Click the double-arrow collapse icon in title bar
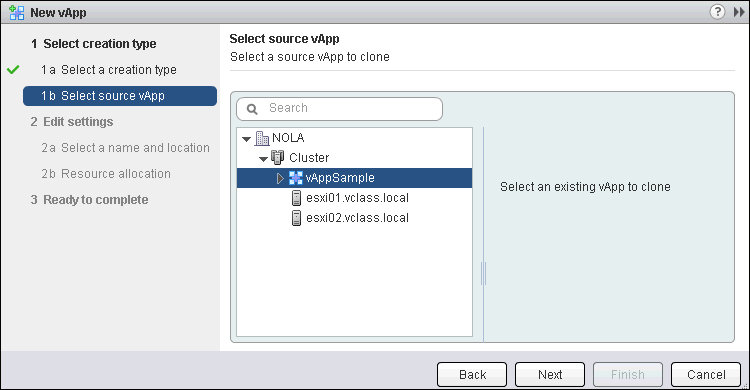This screenshot has width=750, height=390. pos(739,12)
